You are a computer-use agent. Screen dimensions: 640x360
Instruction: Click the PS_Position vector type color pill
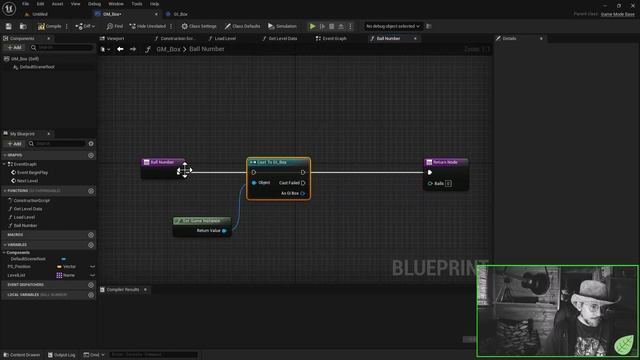[60, 267]
